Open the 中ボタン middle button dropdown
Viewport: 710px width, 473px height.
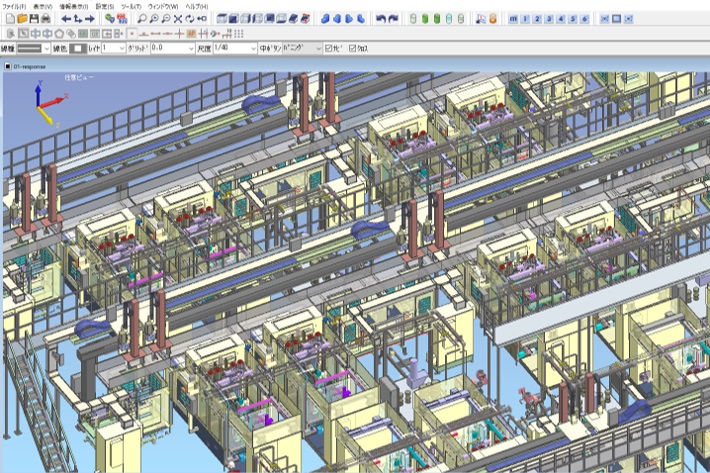point(319,48)
